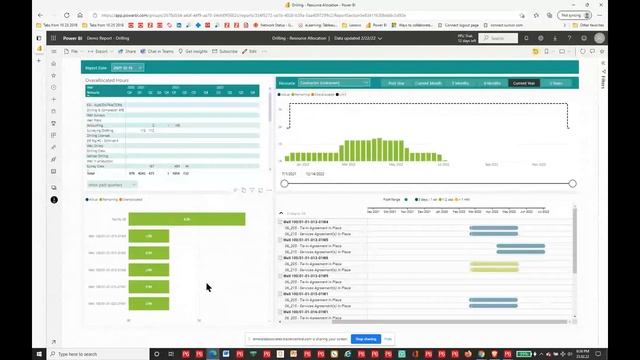Click download icon in Power BI header

pos(555,38)
